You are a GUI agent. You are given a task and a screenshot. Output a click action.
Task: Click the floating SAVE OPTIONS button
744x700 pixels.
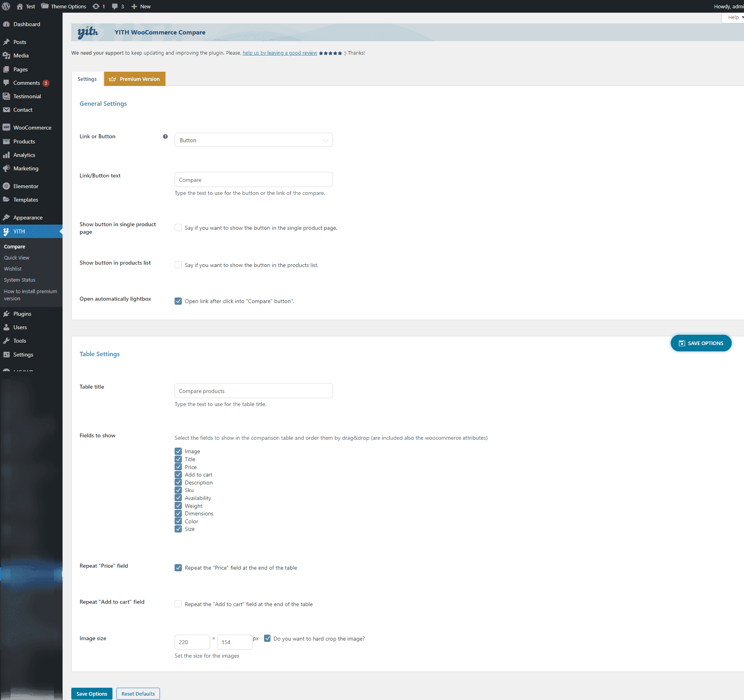[x=701, y=343]
